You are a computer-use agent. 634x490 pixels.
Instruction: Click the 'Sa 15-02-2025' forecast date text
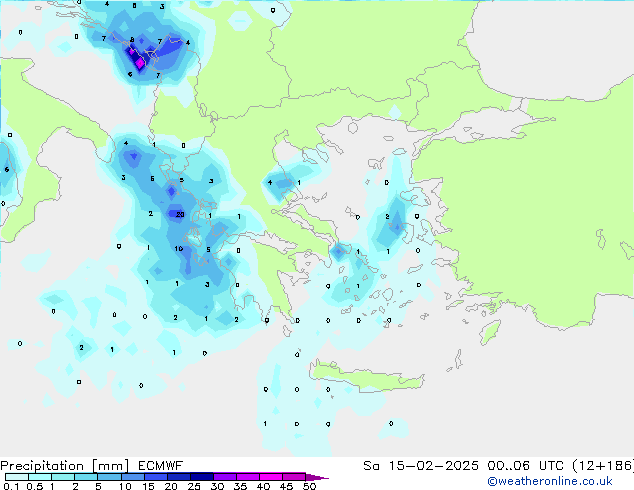click(421, 466)
